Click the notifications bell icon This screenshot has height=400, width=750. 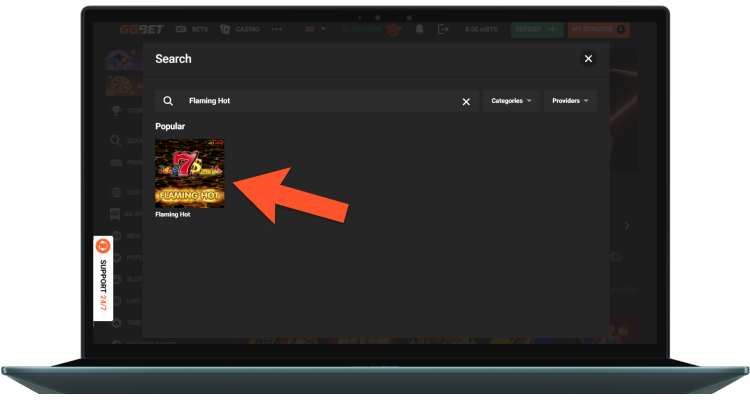click(x=419, y=30)
